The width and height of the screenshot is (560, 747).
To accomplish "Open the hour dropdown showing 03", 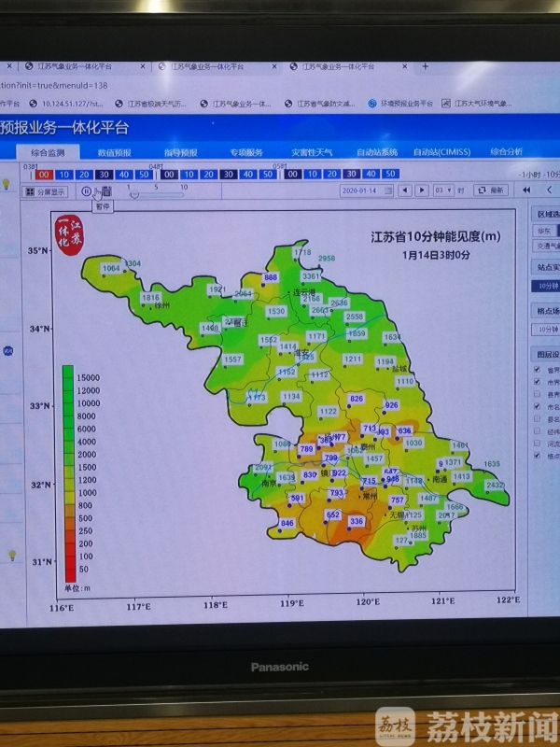I will (442, 190).
